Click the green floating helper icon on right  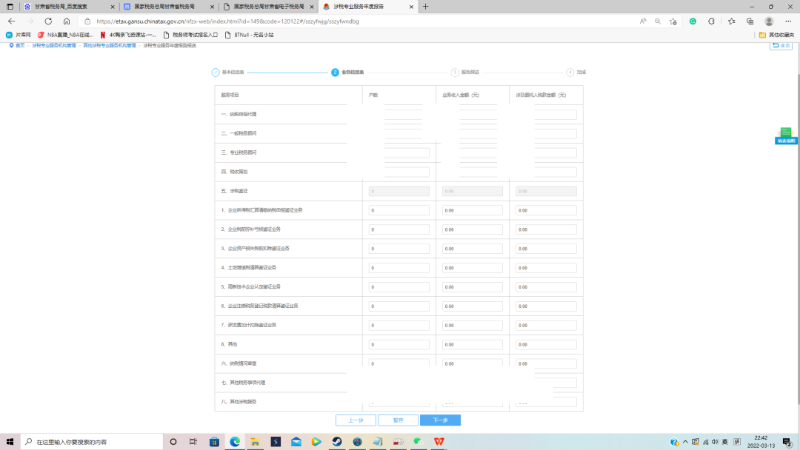pos(786,135)
